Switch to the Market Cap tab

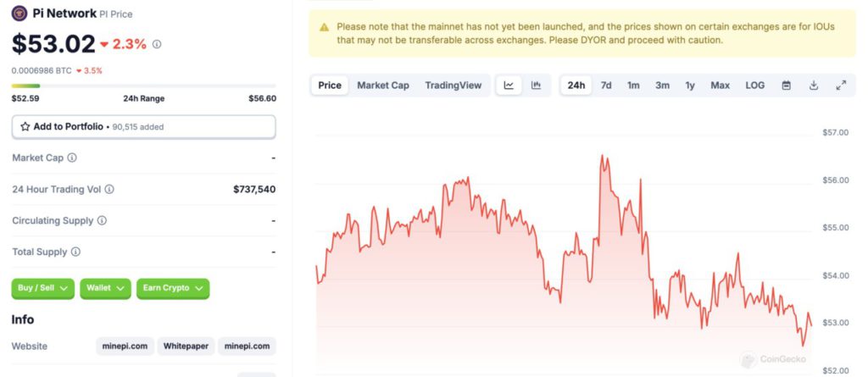pos(382,86)
